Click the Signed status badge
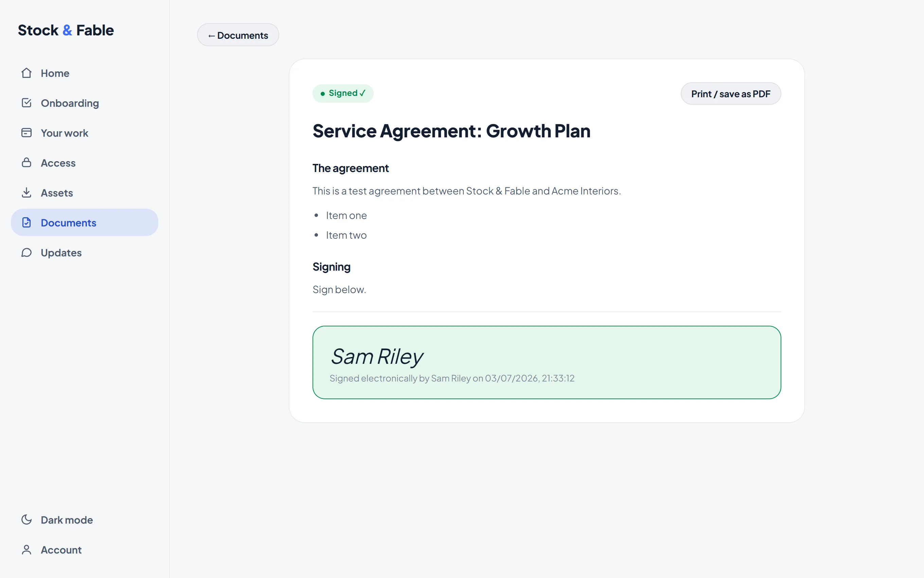This screenshot has height=578, width=924. 343,93
